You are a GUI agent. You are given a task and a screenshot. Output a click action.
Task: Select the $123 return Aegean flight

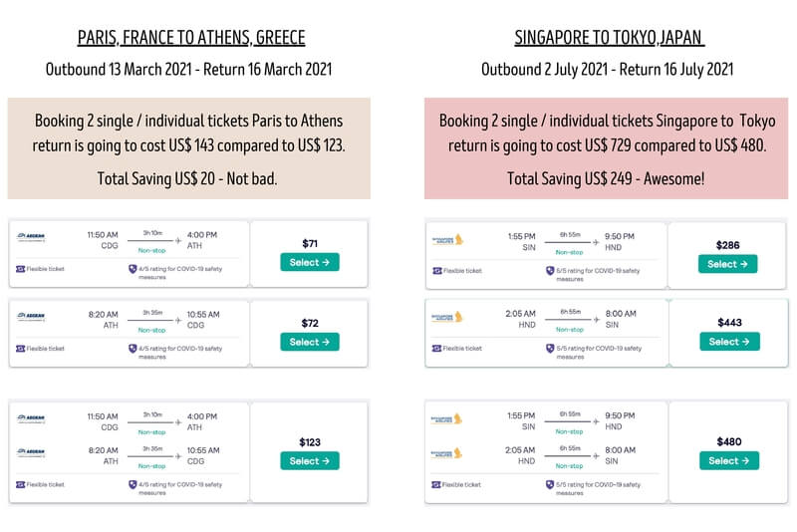310,461
